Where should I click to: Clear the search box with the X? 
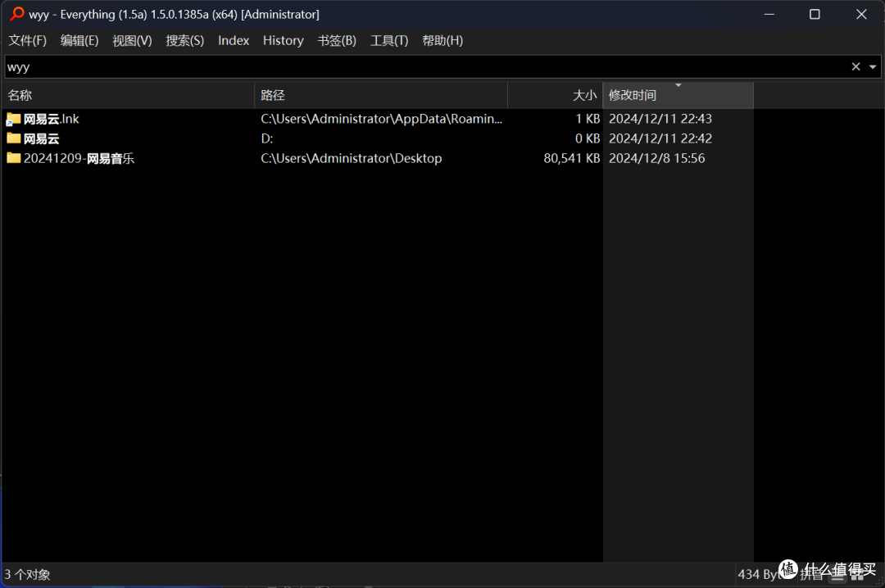855,66
